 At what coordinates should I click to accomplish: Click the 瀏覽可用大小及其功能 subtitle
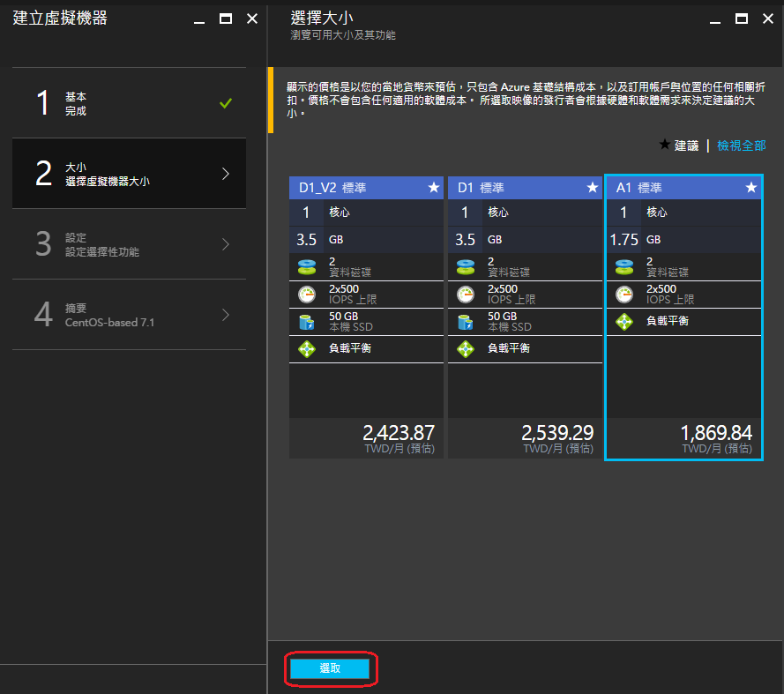click(x=343, y=35)
